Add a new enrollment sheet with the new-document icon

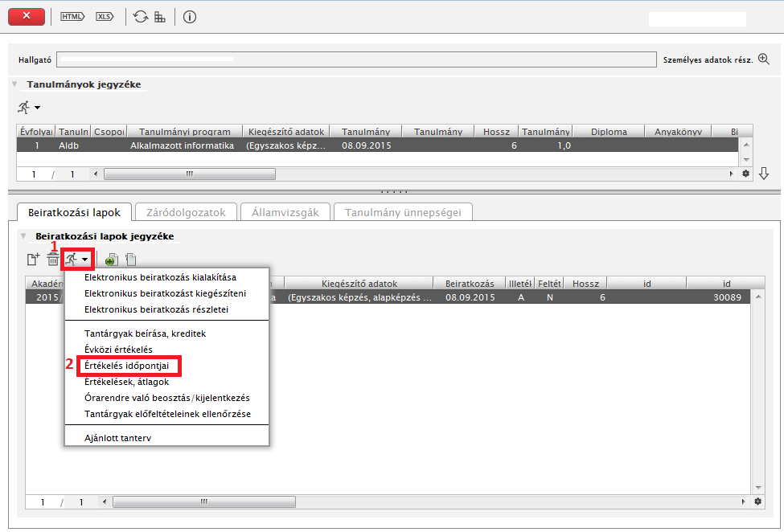click(x=33, y=259)
